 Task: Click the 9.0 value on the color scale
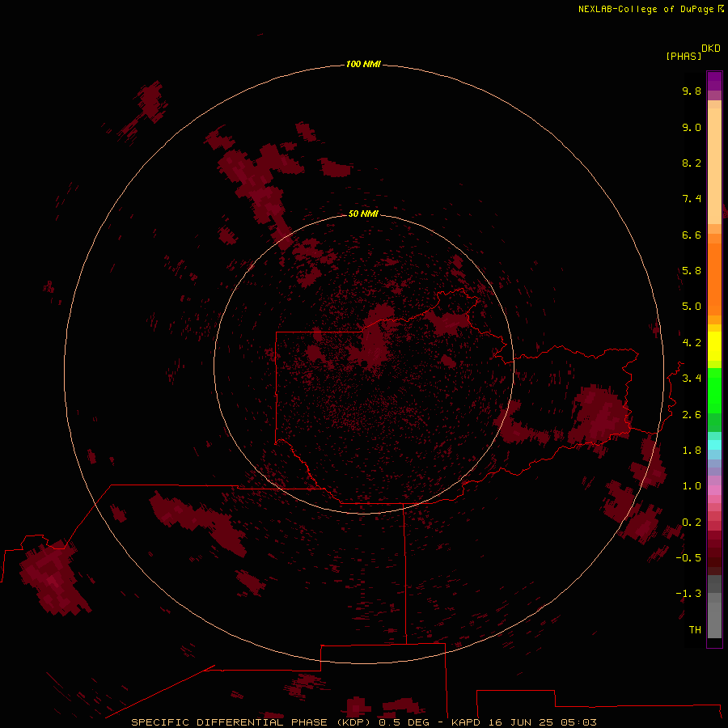[x=692, y=127]
